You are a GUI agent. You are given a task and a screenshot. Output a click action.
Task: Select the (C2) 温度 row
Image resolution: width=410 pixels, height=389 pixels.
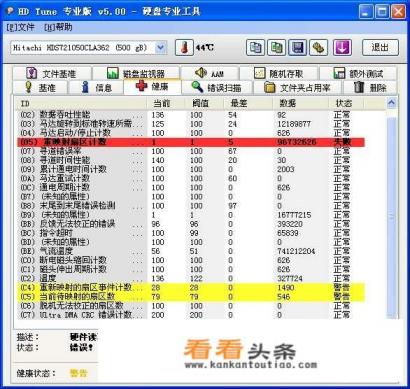pyautogui.click(x=191, y=278)
